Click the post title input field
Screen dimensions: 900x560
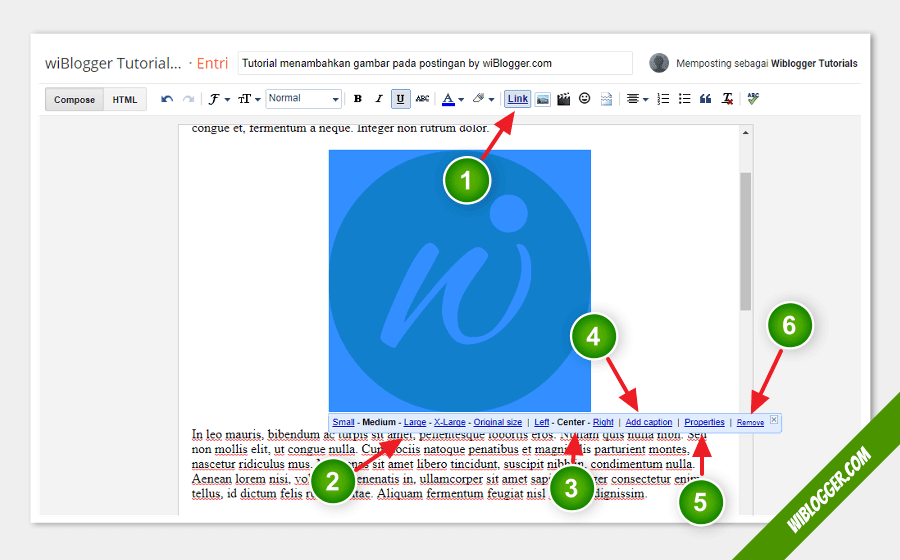[435, 63]
